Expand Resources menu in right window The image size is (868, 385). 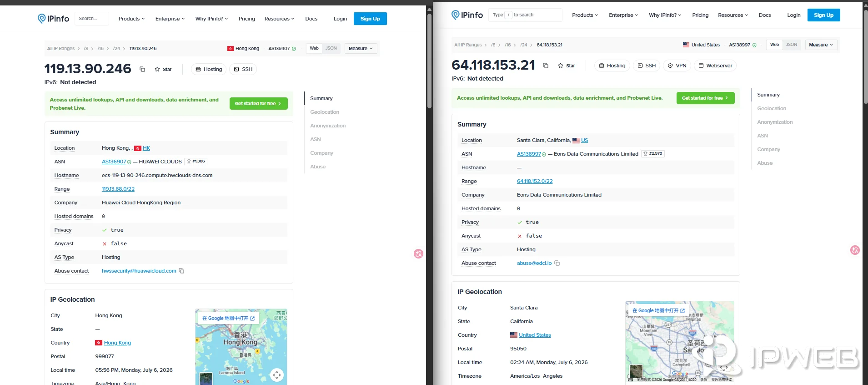pos(733,15)
